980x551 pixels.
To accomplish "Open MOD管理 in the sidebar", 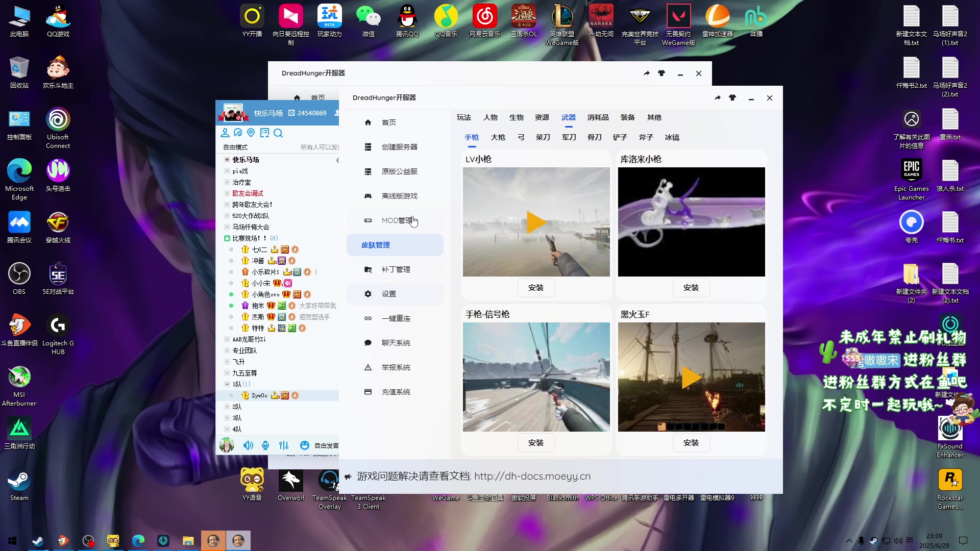I will [x=395, y=220].
